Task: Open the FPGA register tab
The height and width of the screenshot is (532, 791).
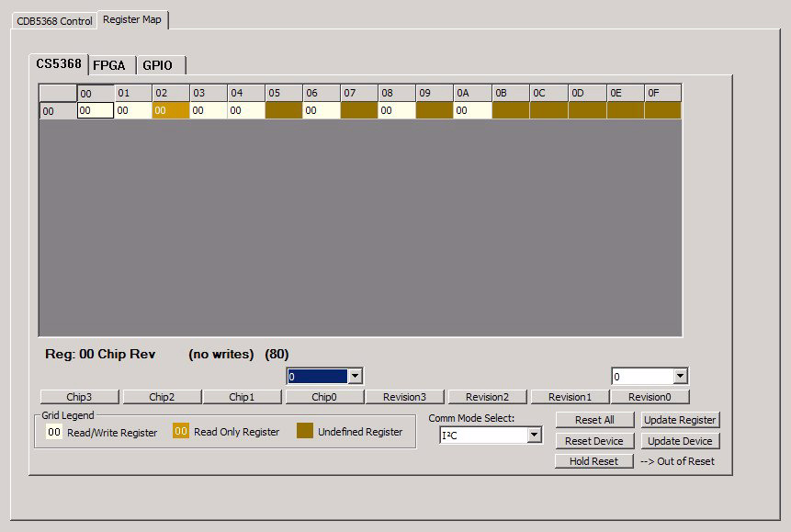Action: tap(110, 65)
